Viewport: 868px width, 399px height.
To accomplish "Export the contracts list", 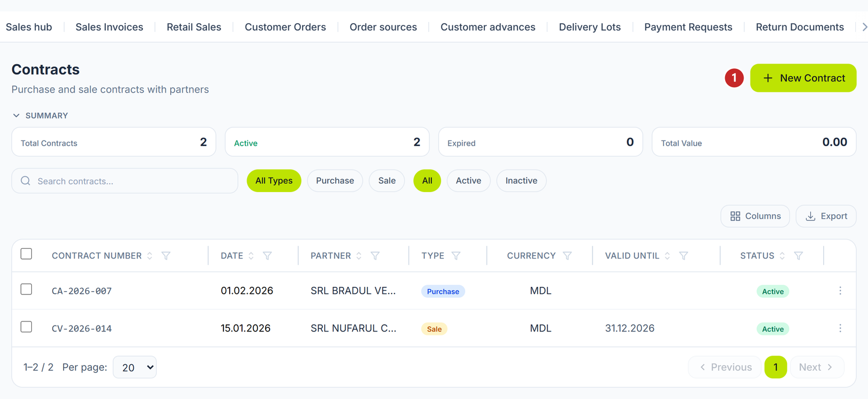I will click(826, 216).
